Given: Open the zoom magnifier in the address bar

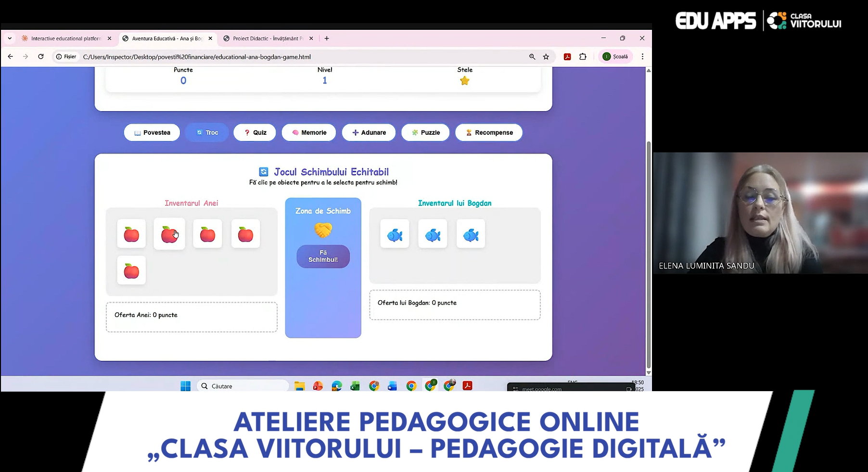Looking at the screenshot, I should [x=532, y=57].
